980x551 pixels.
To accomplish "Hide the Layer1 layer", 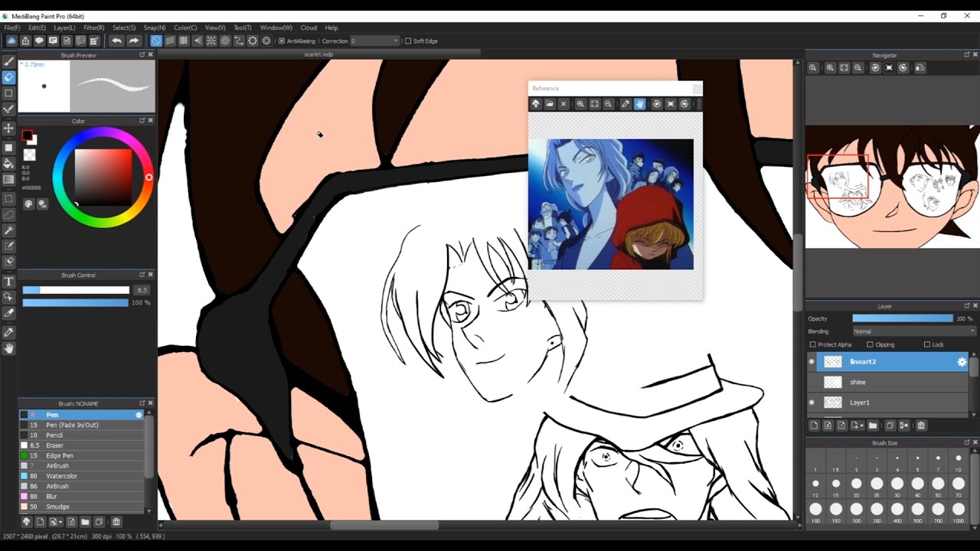I will tap(812, 403).
